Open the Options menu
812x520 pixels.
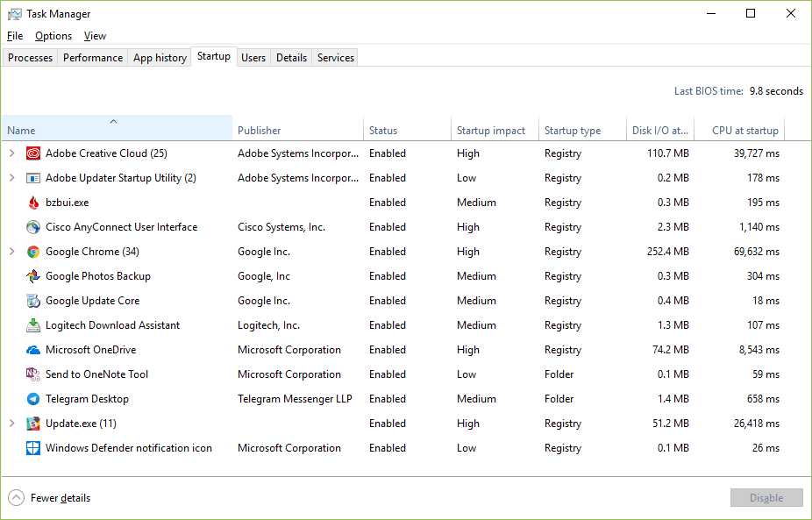53,36
